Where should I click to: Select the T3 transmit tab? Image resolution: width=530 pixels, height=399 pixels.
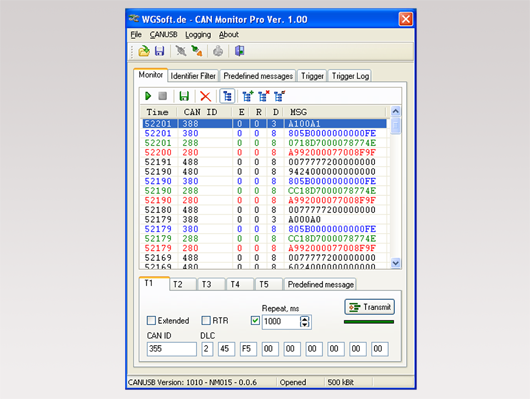212,284
